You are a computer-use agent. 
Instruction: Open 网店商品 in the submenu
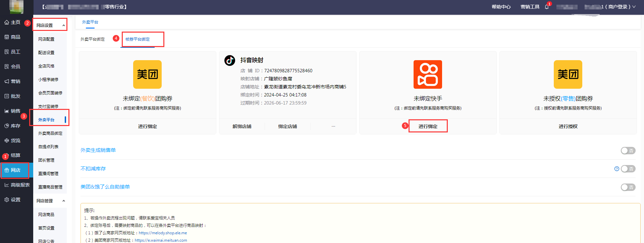point(46,215)
